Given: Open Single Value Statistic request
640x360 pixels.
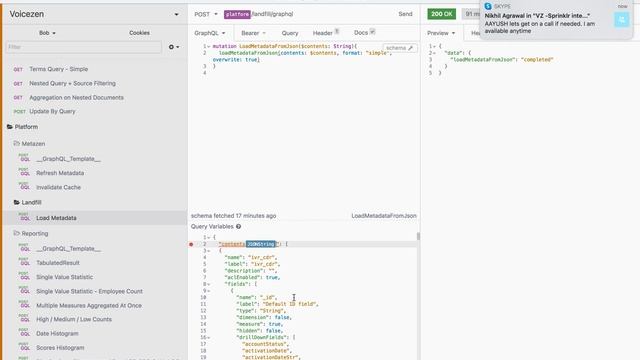Looking at the screenshot, I should click(x=64, y=277).
